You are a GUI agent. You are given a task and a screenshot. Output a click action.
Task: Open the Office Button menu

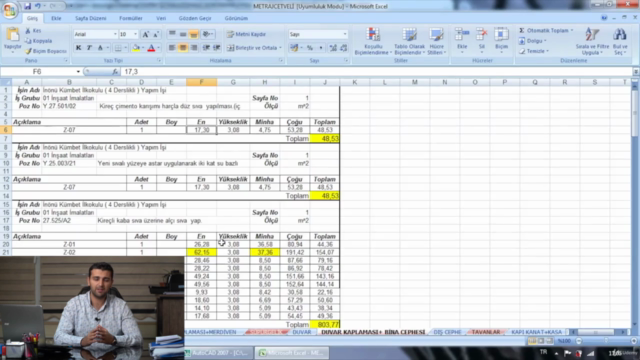click(x=9, y=10)
